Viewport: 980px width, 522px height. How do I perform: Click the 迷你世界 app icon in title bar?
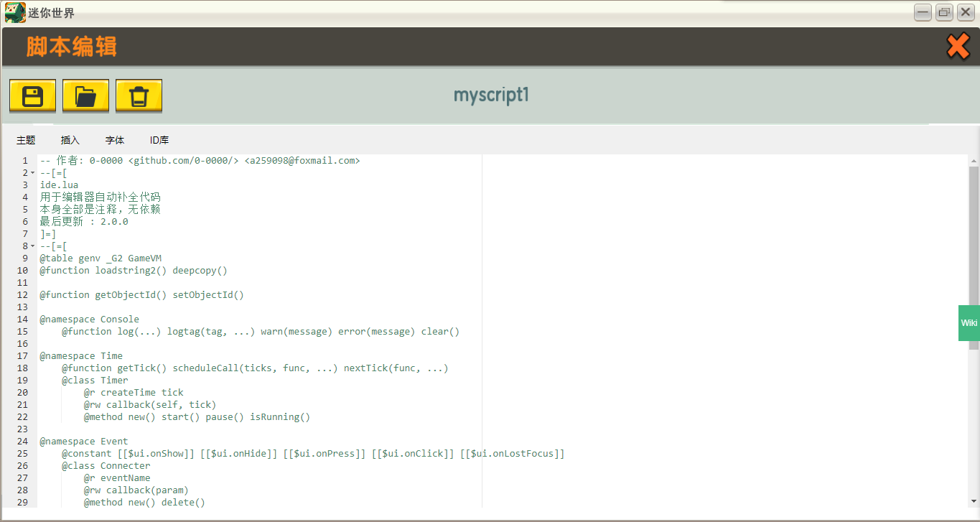point(14,12)
